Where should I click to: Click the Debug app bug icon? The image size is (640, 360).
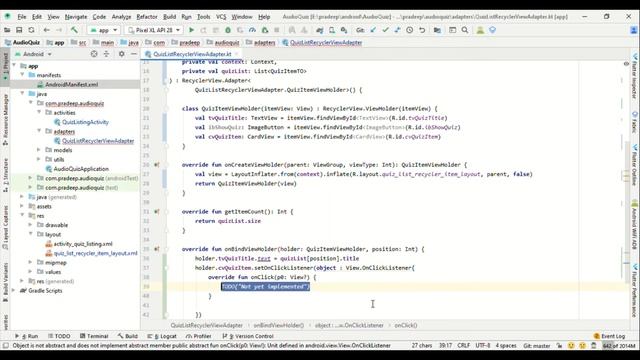tap(228, 30)
